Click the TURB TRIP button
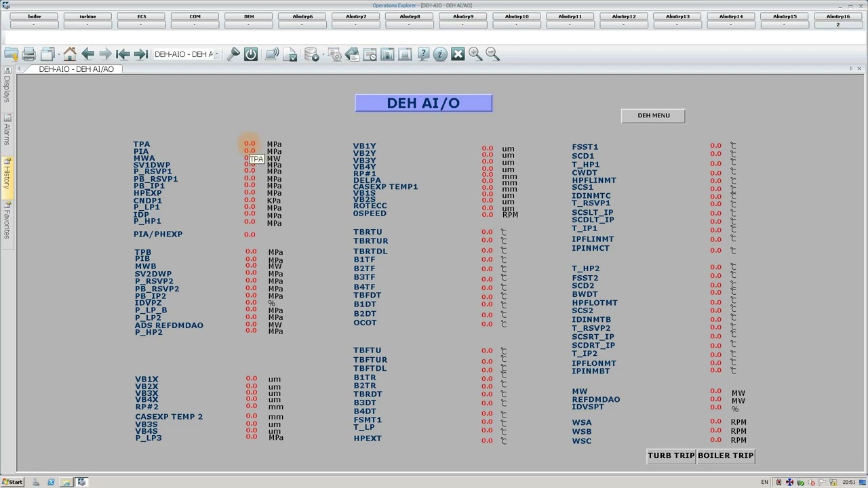The height and width of the screenshot is (488, 868). tap(671, 455)
